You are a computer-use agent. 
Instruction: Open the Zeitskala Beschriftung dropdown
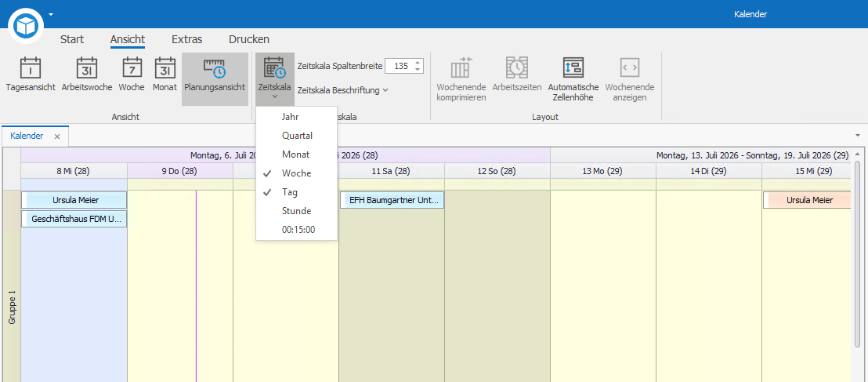click(x=342, y=90)
